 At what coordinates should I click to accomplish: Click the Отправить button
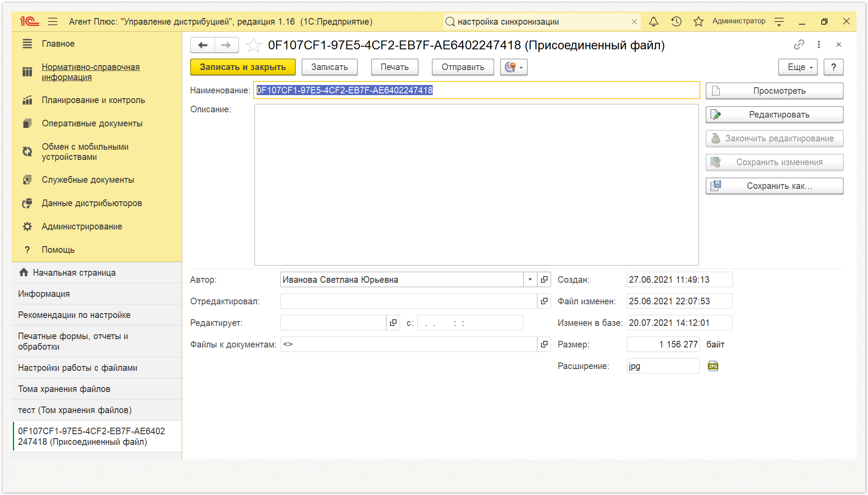463,67
